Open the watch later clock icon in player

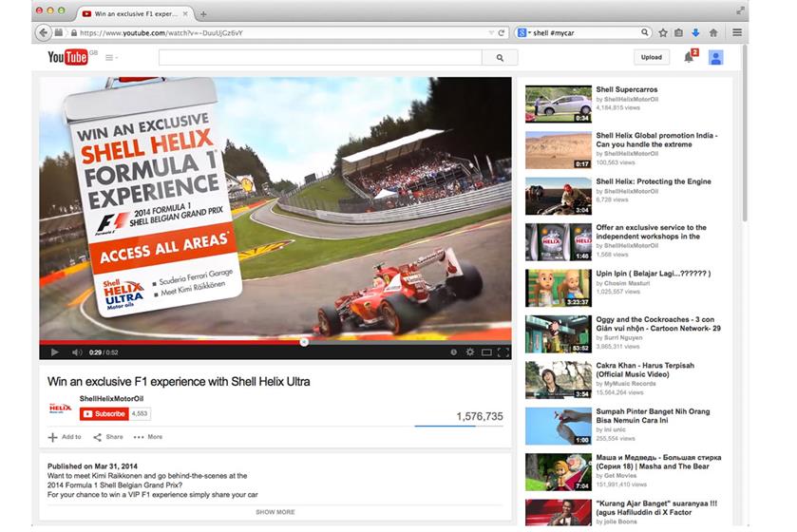453,351
